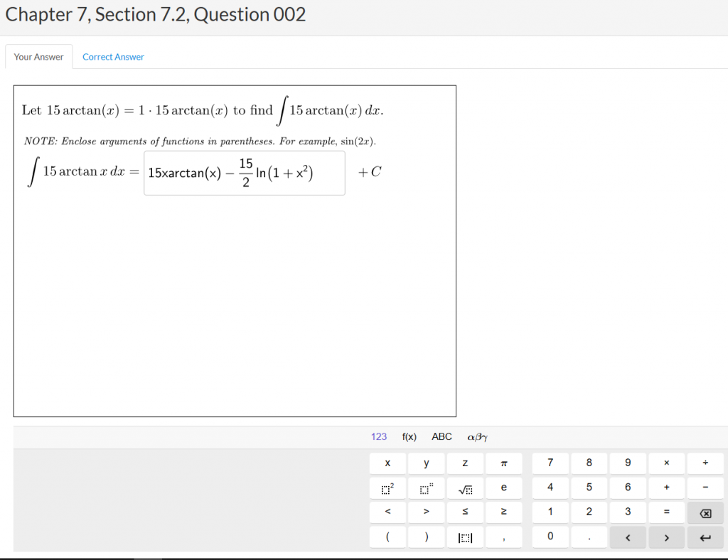Click the left cursor arrow key

coord(628,537)
